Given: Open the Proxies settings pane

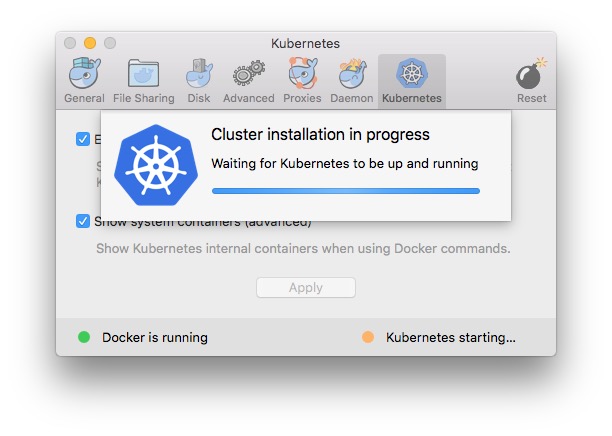Looking at the screenshot, I should tap(302, 80).
